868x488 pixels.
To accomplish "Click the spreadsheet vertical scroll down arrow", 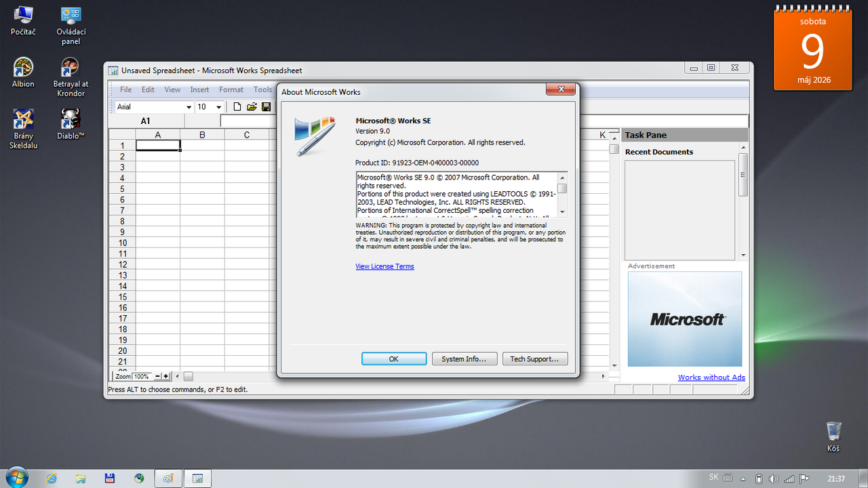I will 614,366.
